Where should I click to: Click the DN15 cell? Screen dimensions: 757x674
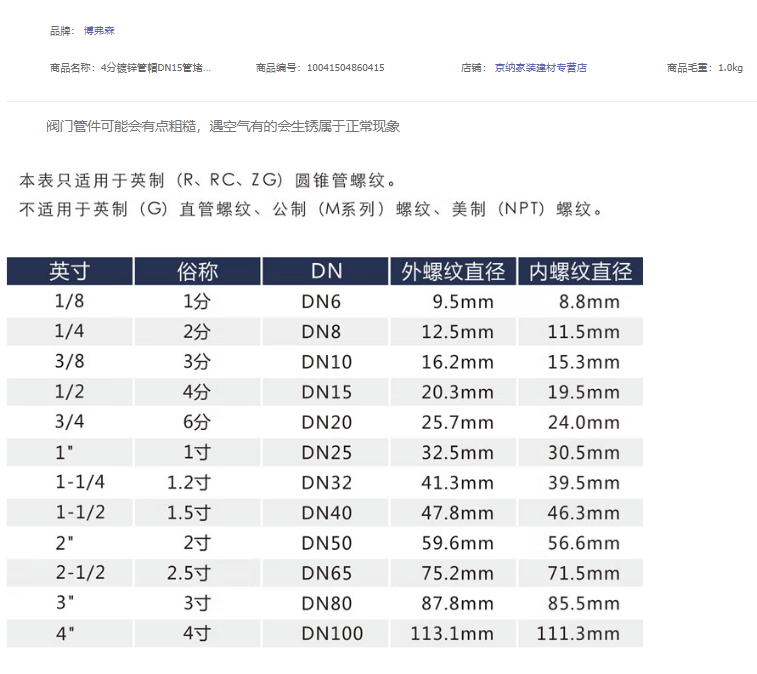327,392
